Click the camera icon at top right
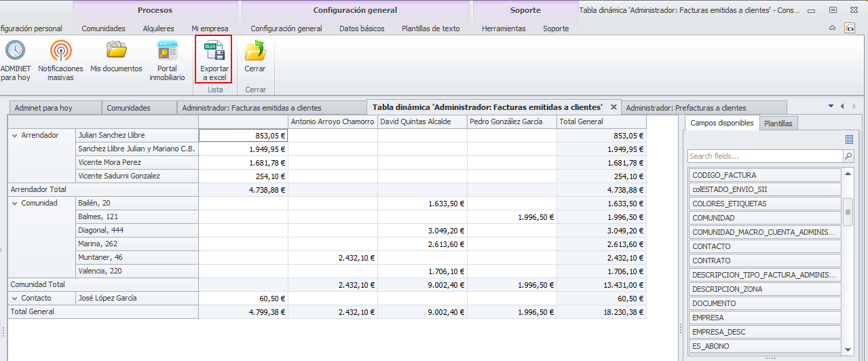 pos(849,28)
